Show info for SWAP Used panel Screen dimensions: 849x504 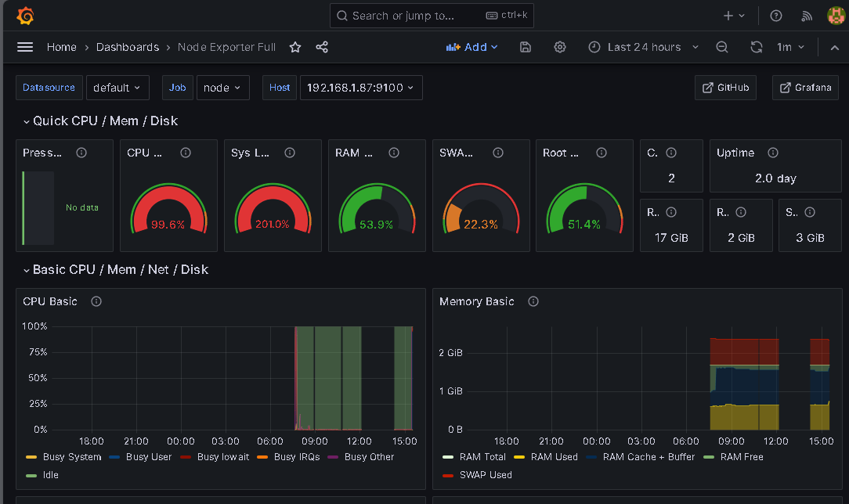pos(498,153)
